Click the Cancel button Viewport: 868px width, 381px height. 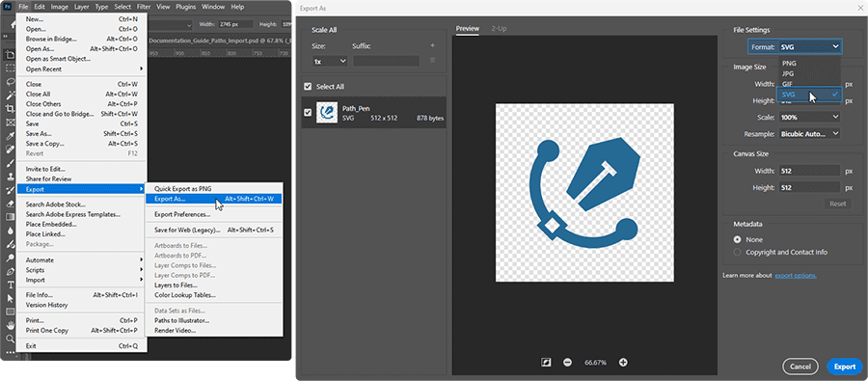click(800, 367)
